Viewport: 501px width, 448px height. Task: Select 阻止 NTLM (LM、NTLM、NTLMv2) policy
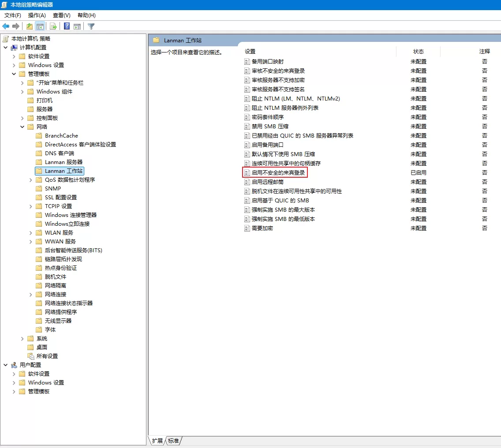click(295, 98)
